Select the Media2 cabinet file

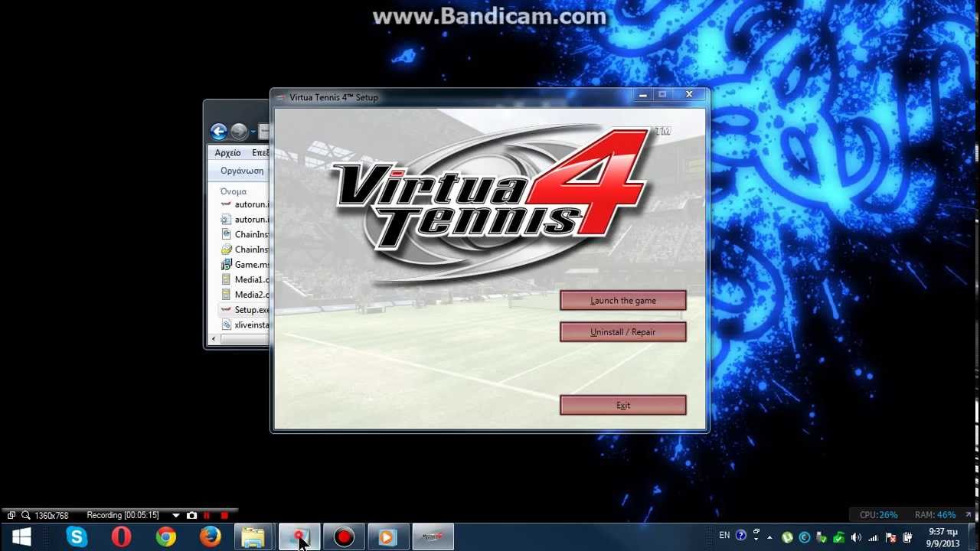pyautogui.click(x=244, y=295)
